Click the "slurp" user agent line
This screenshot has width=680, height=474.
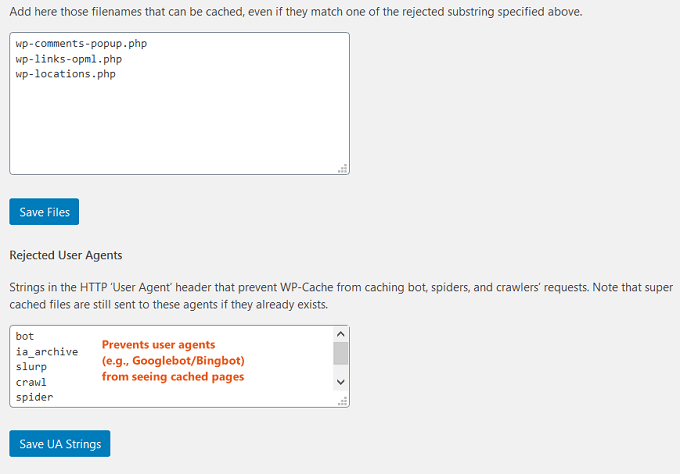click(31, 366)
